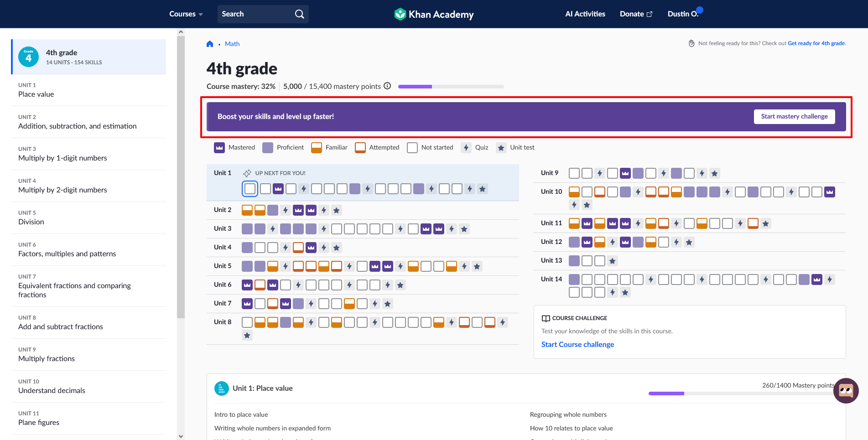Click the Unit 1 Place value icon
Screen dimensions: 868x440
coord(221,388)
